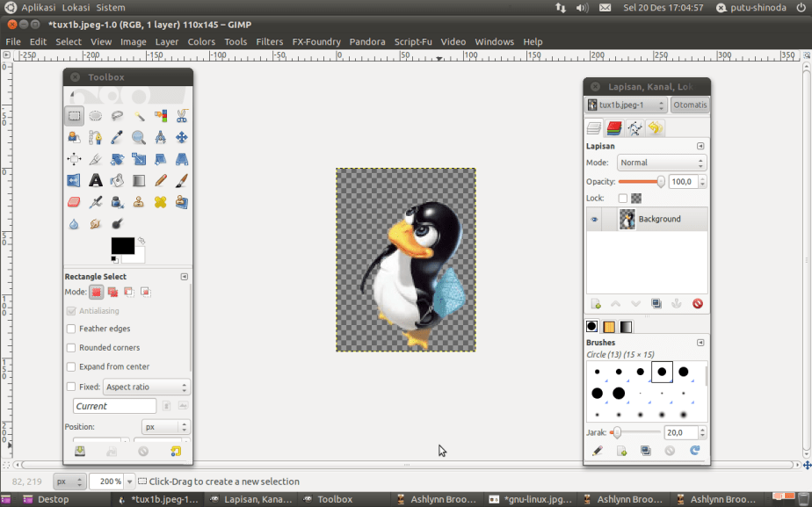Open the tux1b.jpeg-1 image selector dropdown
The height and width of the screenshot is (507, 812).
626,105
